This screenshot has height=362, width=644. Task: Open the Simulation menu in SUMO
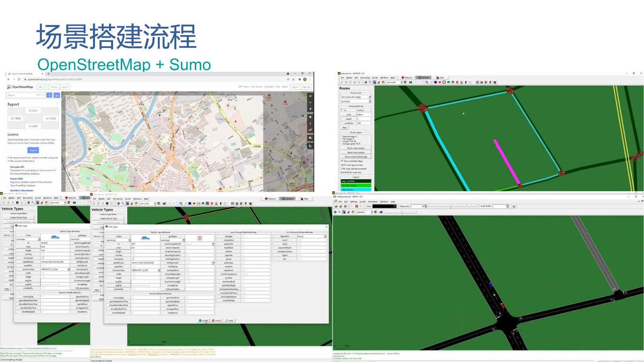point(373,202)
